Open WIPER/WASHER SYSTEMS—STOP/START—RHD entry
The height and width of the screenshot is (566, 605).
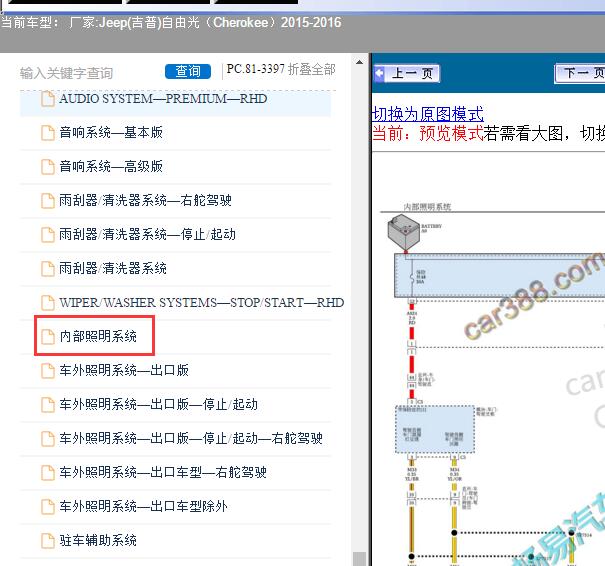pos(201,302)
